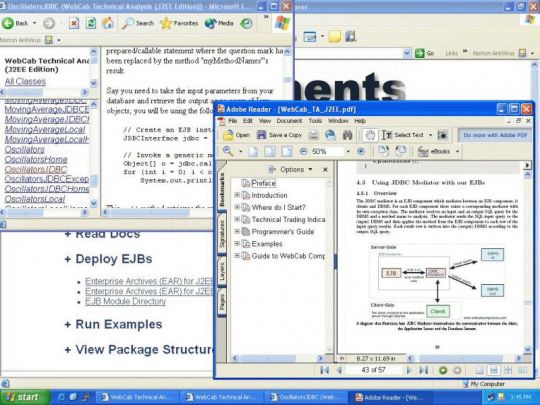Image resolution: width=540 pixels, height=405 pixels.
Task: Click the page number field 43 of 57
Action: tap(373, 370)
